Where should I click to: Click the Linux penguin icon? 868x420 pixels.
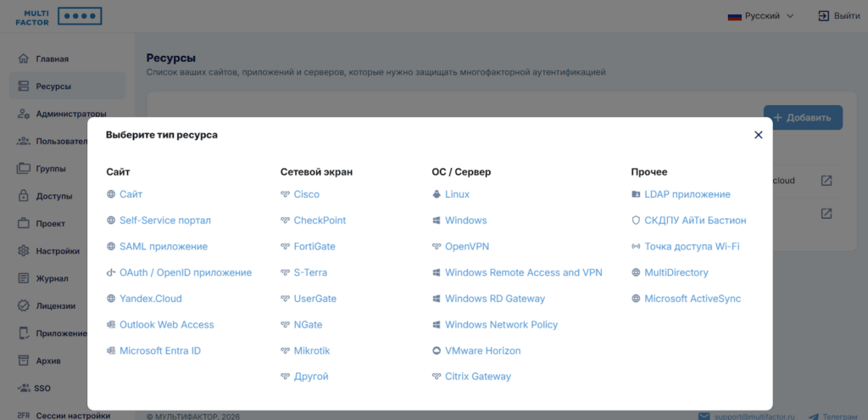click(437, 194)
